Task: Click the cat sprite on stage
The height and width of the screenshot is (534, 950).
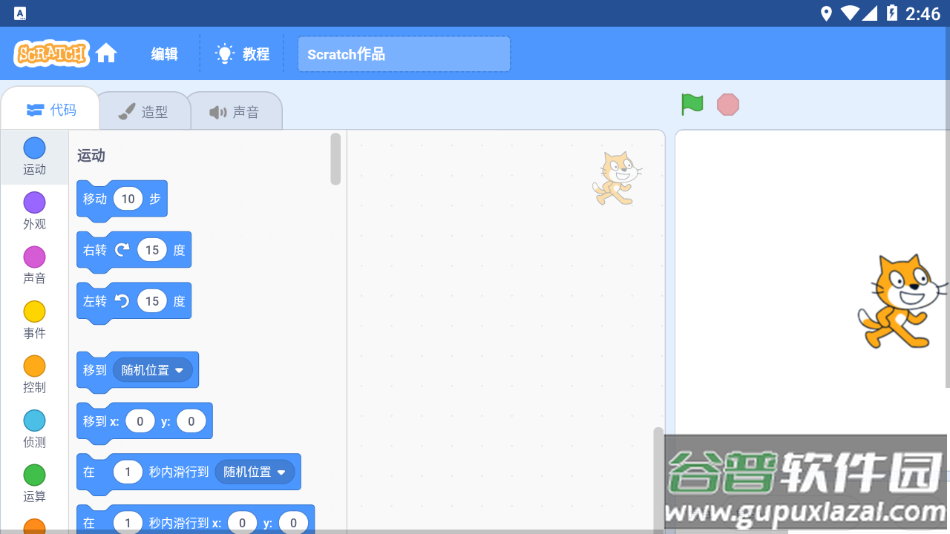Action: coord(900,301)
